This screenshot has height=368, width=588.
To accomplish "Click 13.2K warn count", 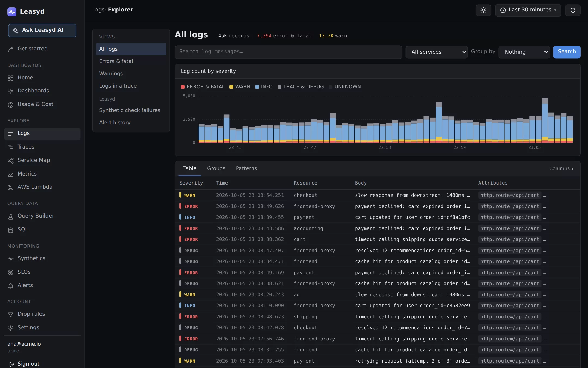I will coord(333,36).
